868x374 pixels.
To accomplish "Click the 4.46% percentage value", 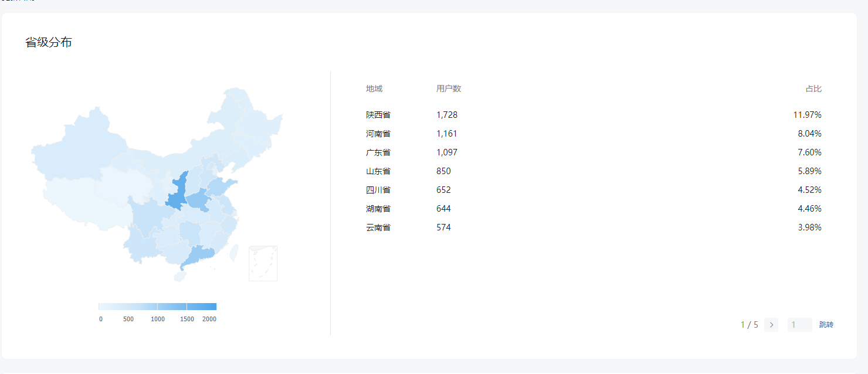I will tap(810, 209).
